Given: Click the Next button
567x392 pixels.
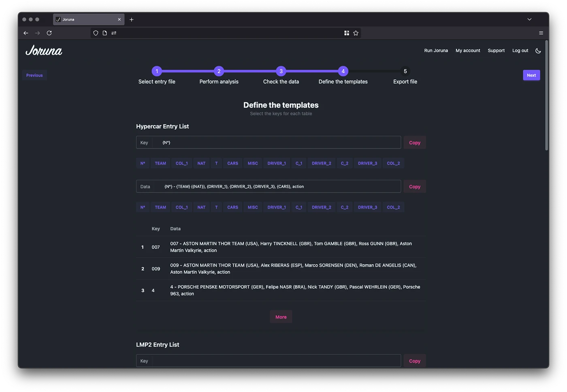Looking at the screenshot, I should point(531,75).
